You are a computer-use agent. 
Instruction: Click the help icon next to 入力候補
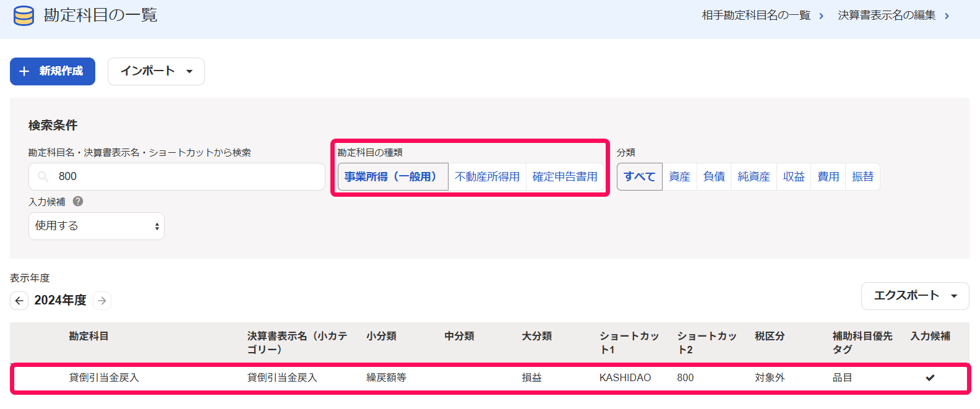tap(78, 201)
